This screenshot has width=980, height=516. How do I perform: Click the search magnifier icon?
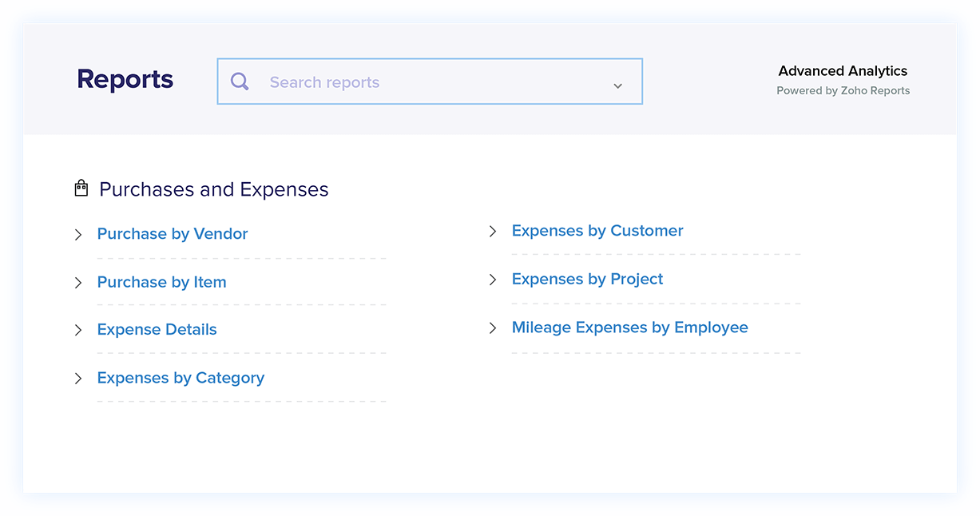coord(240,81)
